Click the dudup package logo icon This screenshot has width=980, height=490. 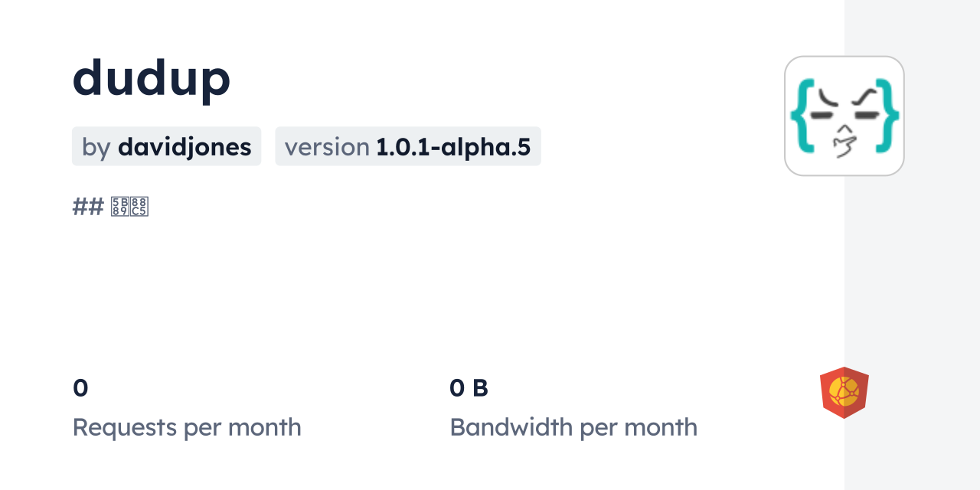[844, 116]
